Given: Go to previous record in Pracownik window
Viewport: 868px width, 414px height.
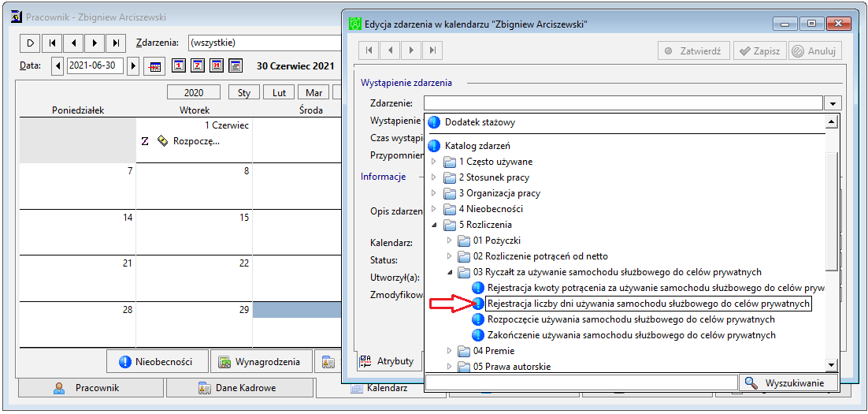Looking at the screenshot, I should point(73,43).
